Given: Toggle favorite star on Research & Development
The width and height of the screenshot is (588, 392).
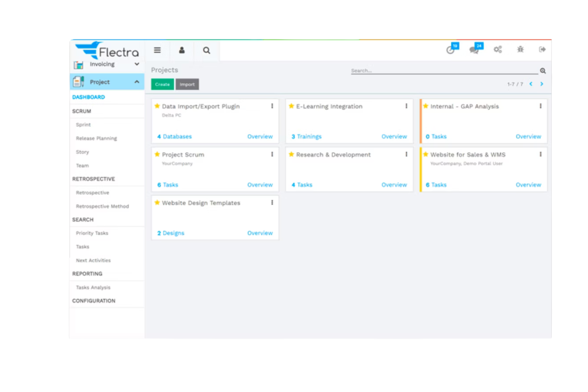Looking at the screenshot, I should tap(291, 154).
